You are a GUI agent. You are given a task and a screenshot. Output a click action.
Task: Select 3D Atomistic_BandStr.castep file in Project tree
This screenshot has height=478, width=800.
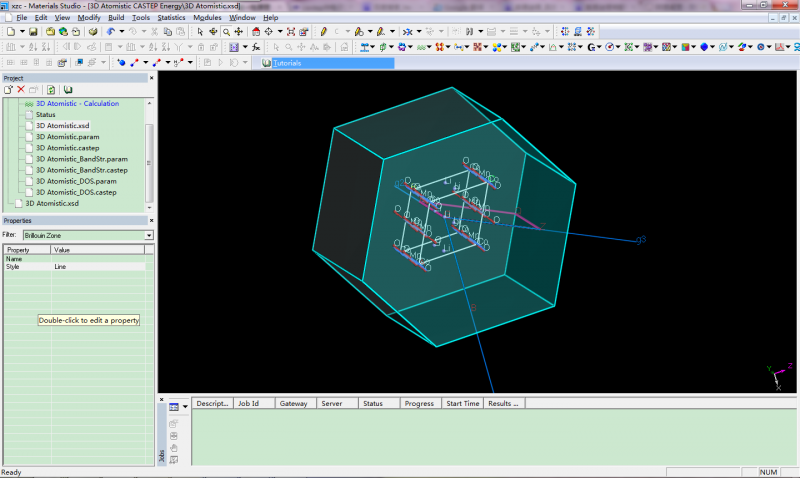pyautogui.click(x=81, y=170)
